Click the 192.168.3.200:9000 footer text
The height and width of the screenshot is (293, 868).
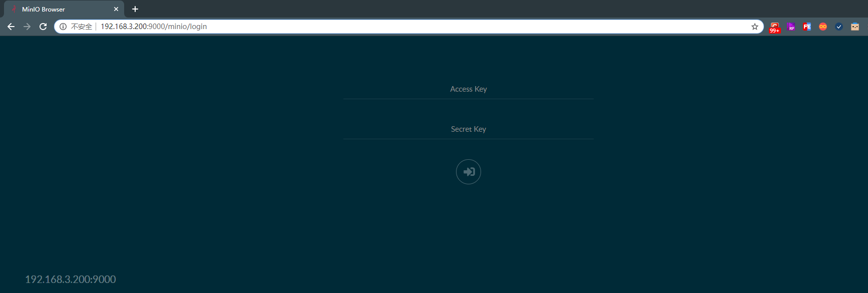71,279
